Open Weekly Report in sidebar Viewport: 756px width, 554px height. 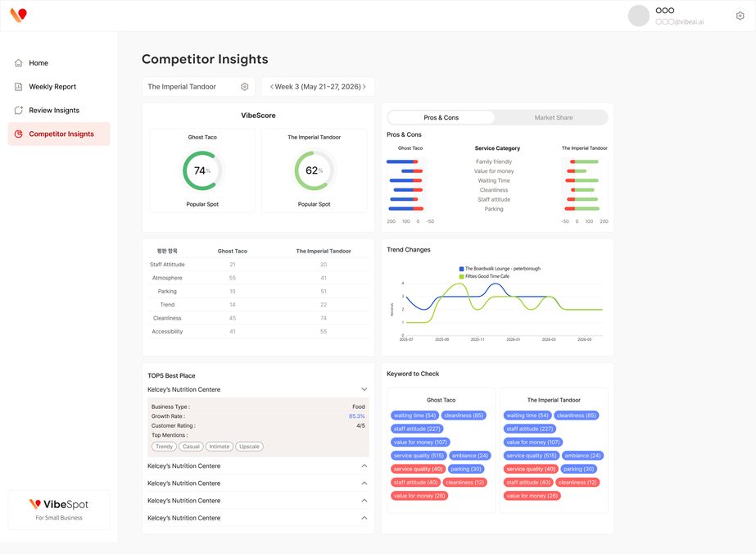(59, 86)
